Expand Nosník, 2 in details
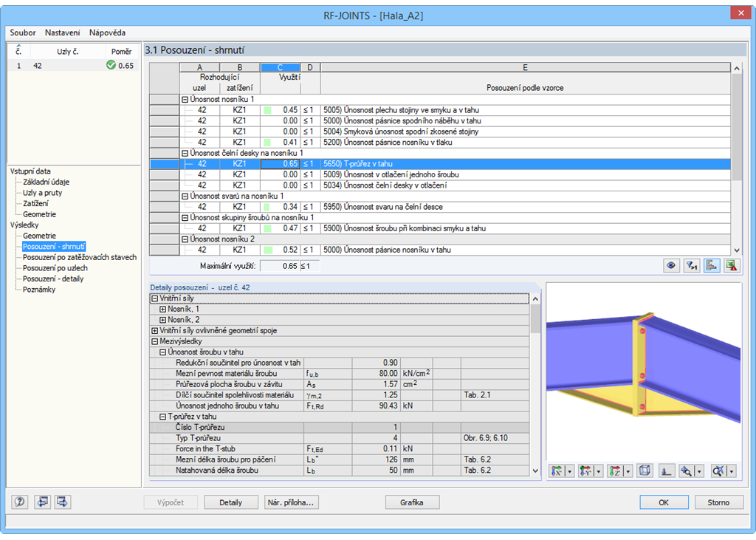The height and width of the screenshot is (540, 756). pos(163,320)
